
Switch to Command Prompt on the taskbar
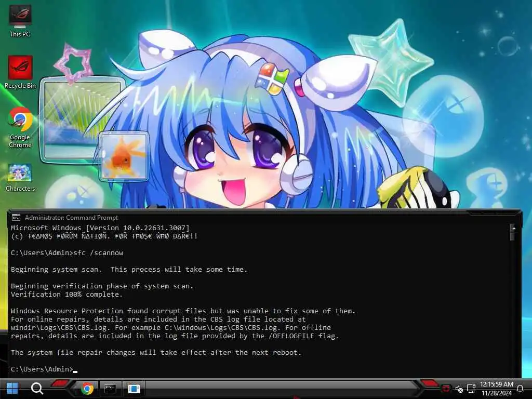pos(110,389)
